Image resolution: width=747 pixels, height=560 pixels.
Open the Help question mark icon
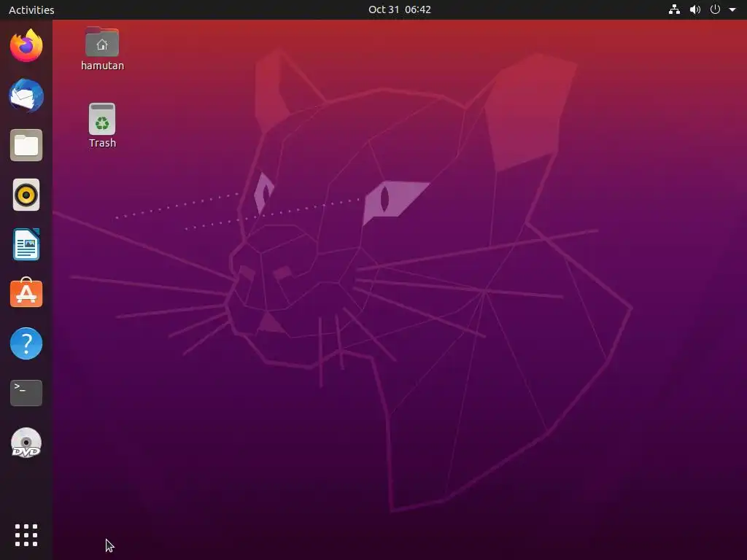pyautogui.click(x=26, y=343)
